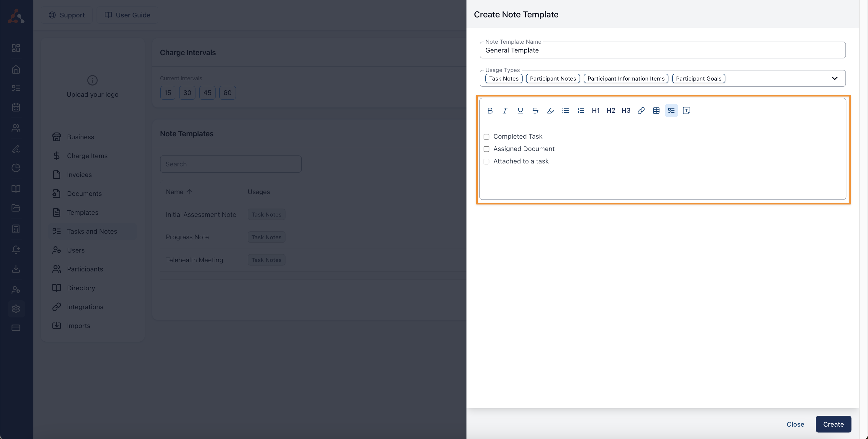This screenshot has width=868, height=439.
Task: Tick the Assigned Document checkbox
Action: click(486, 149)
